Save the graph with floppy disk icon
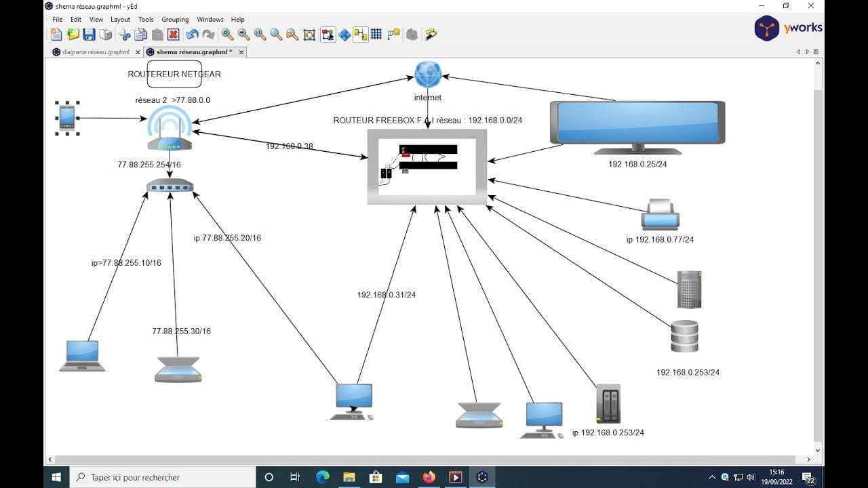The width and height of the screenshot is (868, 488). tap(89, 35)
